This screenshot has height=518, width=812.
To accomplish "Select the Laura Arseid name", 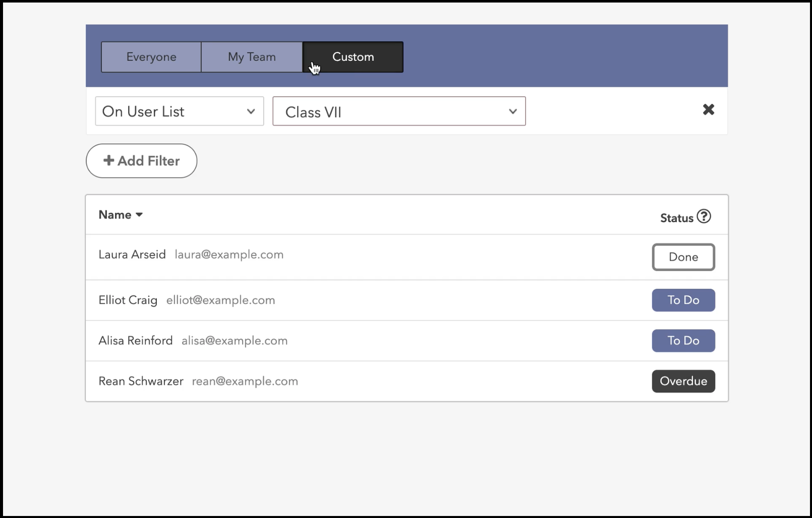I will [x=132, y=254].
